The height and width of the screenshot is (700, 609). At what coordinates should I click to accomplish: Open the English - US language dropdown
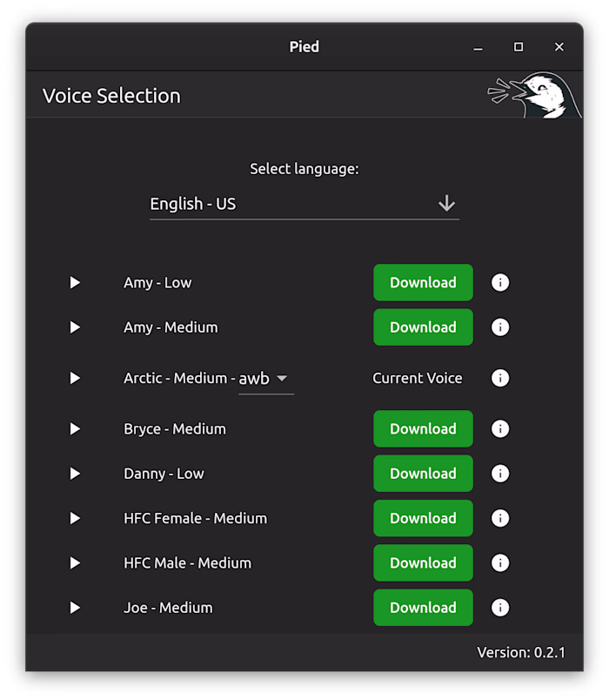point(304,204)
